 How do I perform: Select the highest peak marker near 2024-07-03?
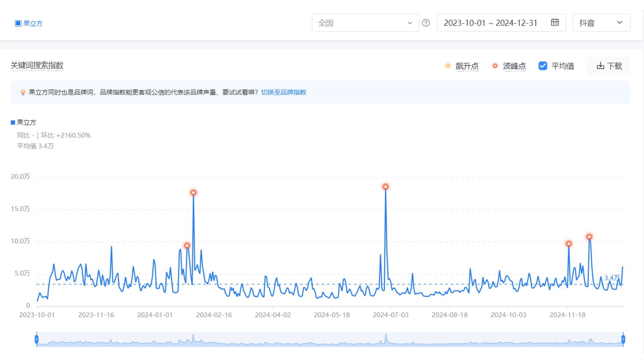(x=385, y=187)
